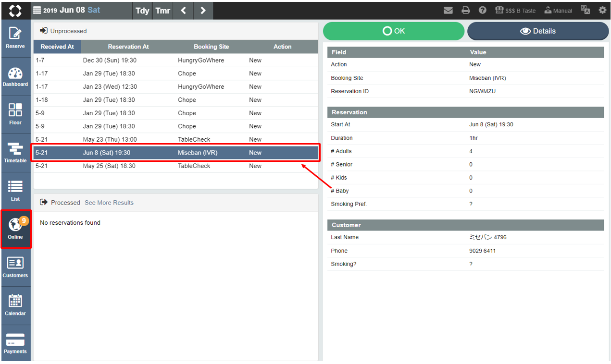The height and width of the screenshot is (364, 611).
Task: Sort by Reservation At column header
Action: [128, 47]
